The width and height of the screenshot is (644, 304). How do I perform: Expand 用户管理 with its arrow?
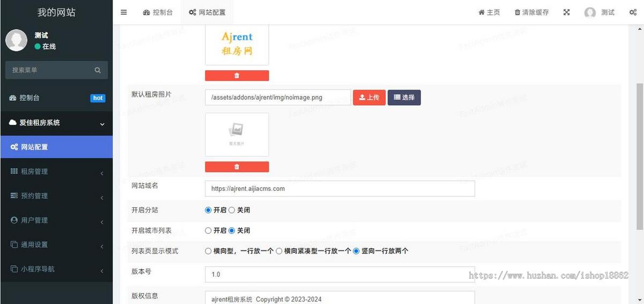pos(102,222)
